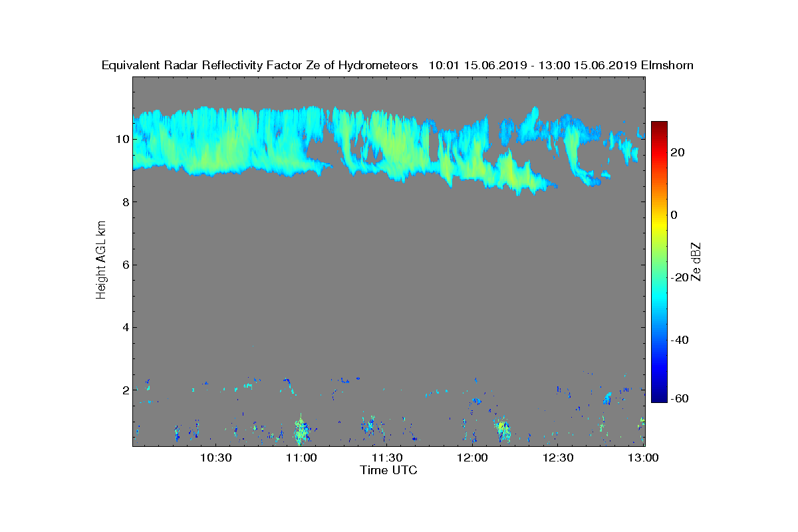Screen dimensions: 798x532
Task: Click the plot title mentioning Elmshorn
Action: tap(398, 65)
